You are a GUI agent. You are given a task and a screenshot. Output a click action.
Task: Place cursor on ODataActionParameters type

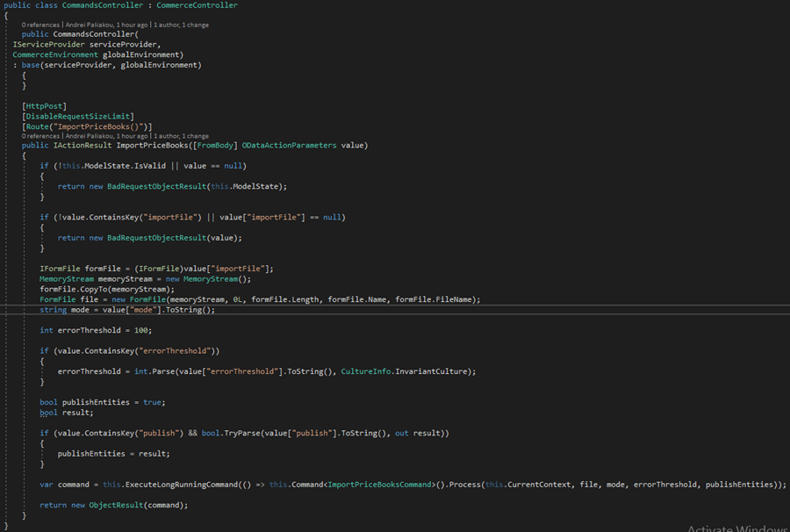(x=289, y=146)
